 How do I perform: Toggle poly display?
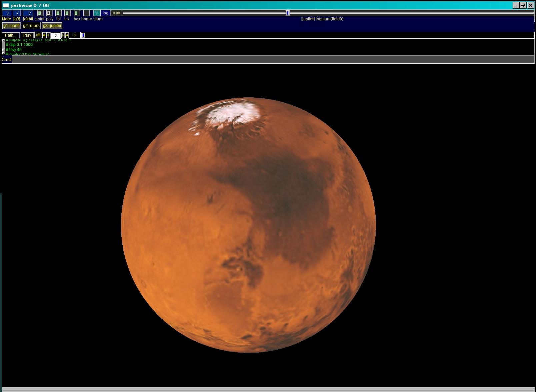pyautogui.click(x=49, y=13)
